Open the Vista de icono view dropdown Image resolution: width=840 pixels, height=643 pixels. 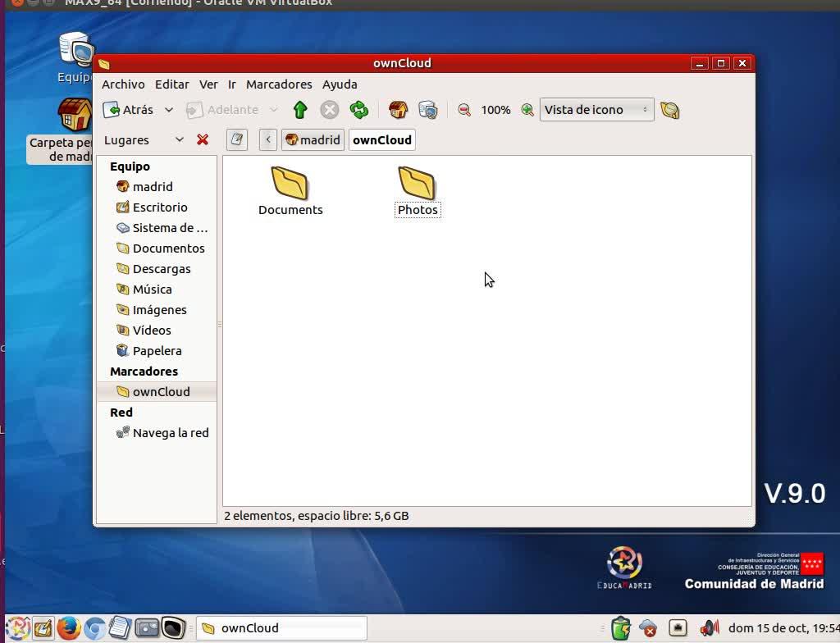(596, 110)
